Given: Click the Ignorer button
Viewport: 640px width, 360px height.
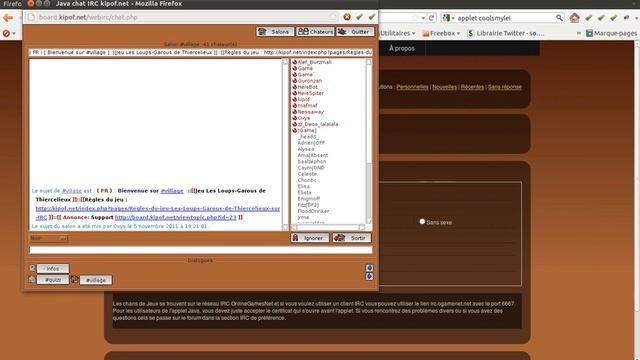Looking at the screenshot, I should pyautogui.click(x=310, y=238).
